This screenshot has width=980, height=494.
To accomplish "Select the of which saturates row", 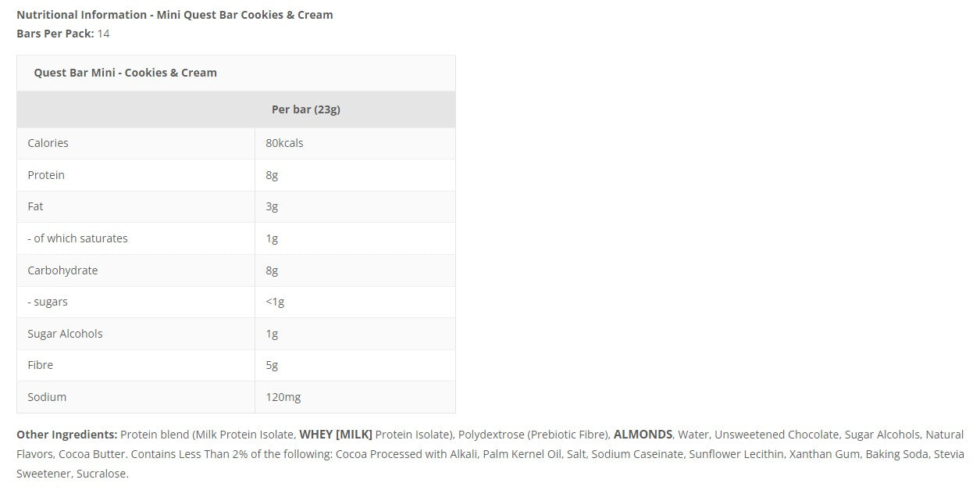I will click(236, 238).
